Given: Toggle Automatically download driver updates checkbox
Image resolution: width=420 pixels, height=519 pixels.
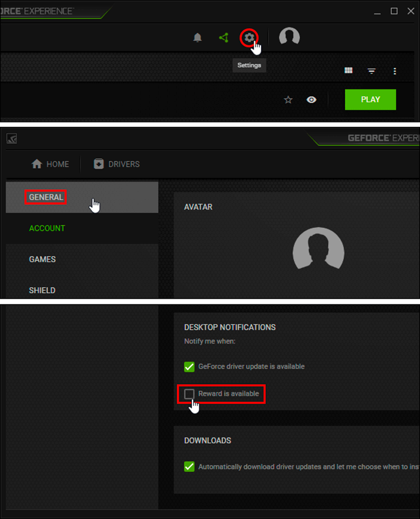Looking at the screenshot, I should point(189,467).
